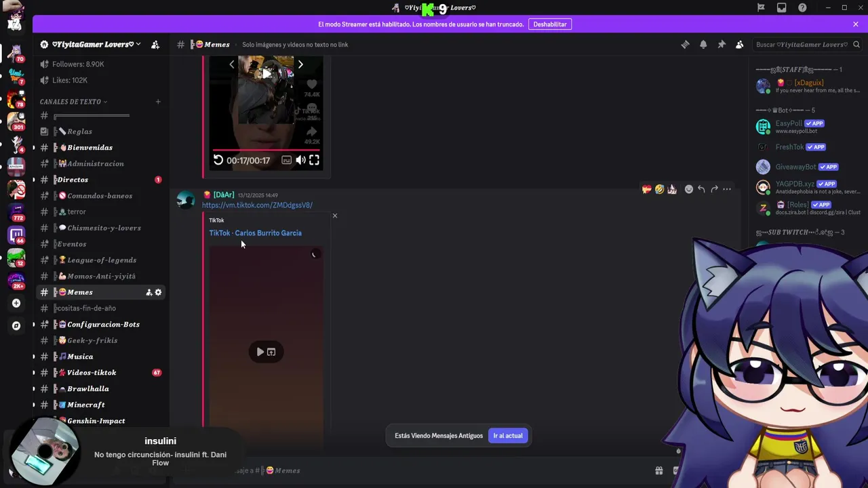The height and width of the screenshot is (488, 868).
Task: Open the terror channel
Action: [x=100, y=212]
